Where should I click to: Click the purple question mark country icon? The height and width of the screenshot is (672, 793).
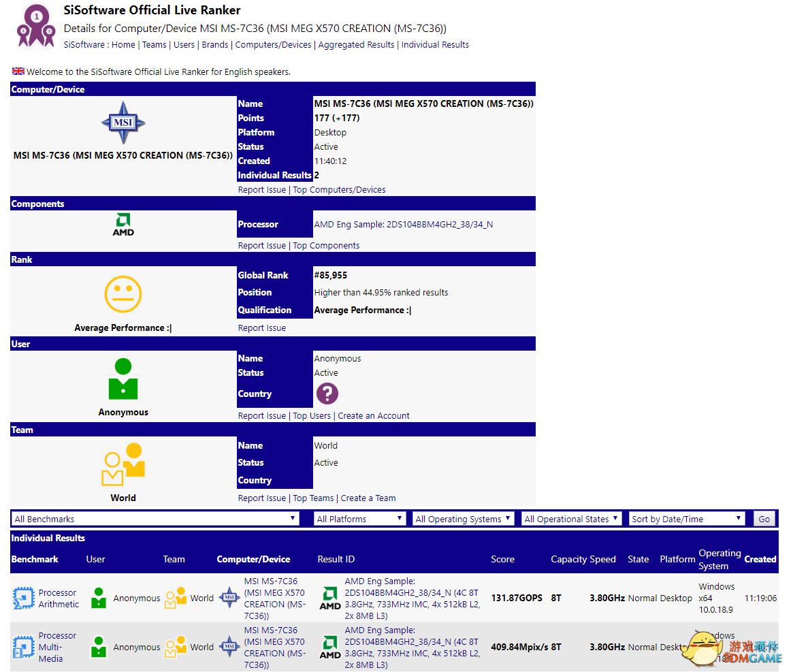pyautogui.click(x=327, y=394)
